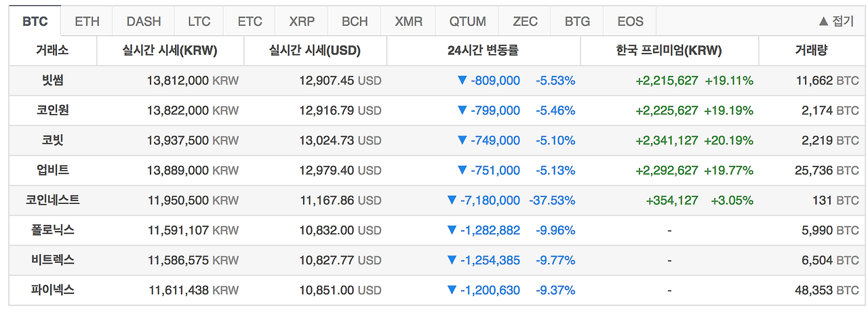Viewport: 868px width, 313px height.
Task: Select the BTG tab
Action: pyautogui.click(x=577, y=21)
